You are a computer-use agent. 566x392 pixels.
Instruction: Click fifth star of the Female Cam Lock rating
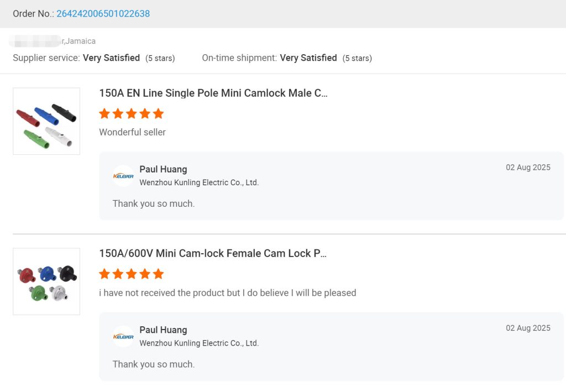click(x=159, y=274)
